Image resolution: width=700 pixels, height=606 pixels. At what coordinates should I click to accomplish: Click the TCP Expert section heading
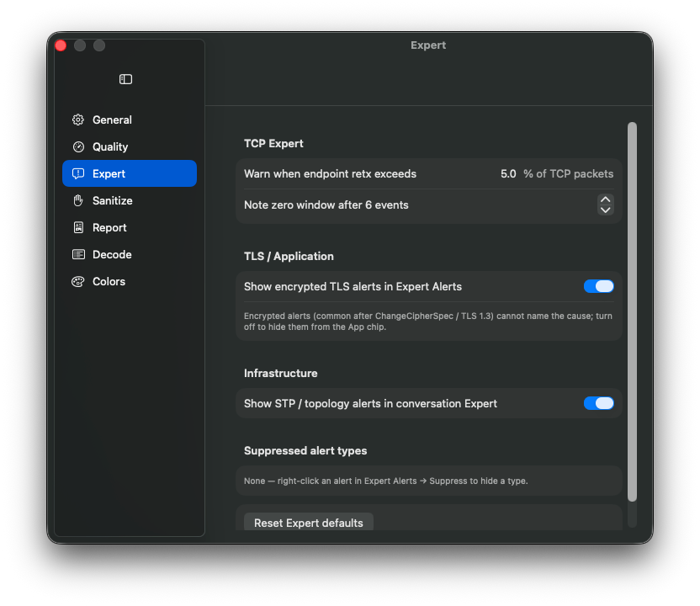tap(273, 143)
